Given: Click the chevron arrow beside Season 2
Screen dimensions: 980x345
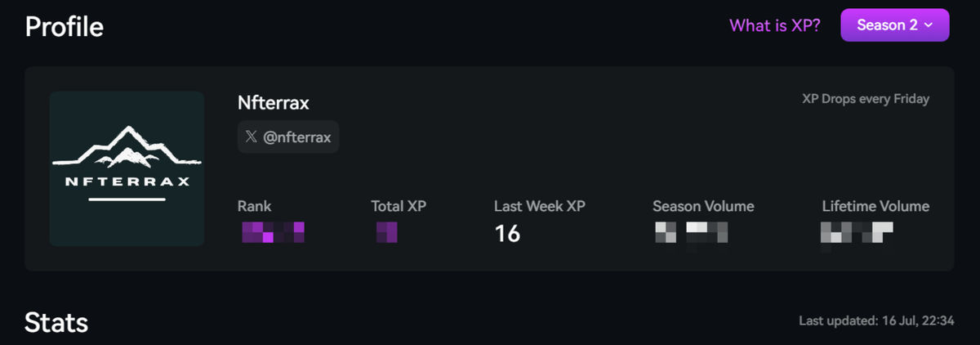Looking at the screenshot, I should tap(928, 25).
